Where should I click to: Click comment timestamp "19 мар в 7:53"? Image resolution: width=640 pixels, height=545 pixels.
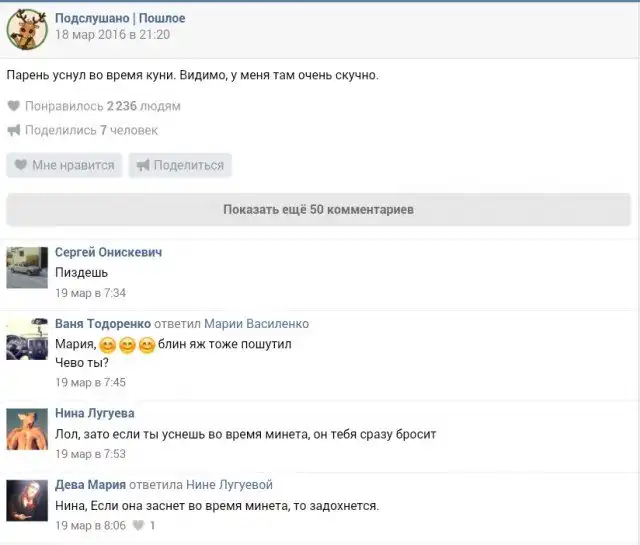(90, 454)
